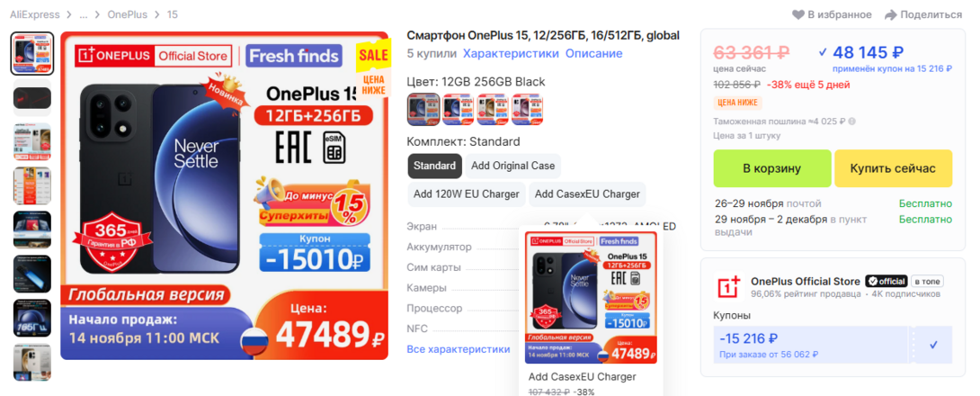Select the third color variant swatch
Viewport: 980px width, 396px height.
pos(493,109)
